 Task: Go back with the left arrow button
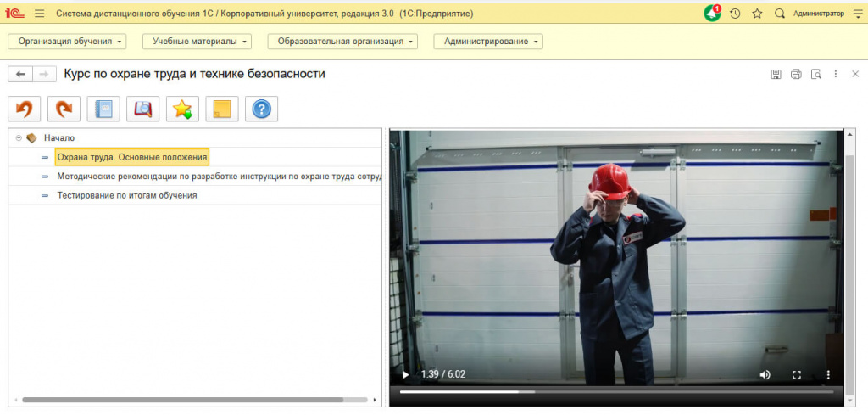20,74
